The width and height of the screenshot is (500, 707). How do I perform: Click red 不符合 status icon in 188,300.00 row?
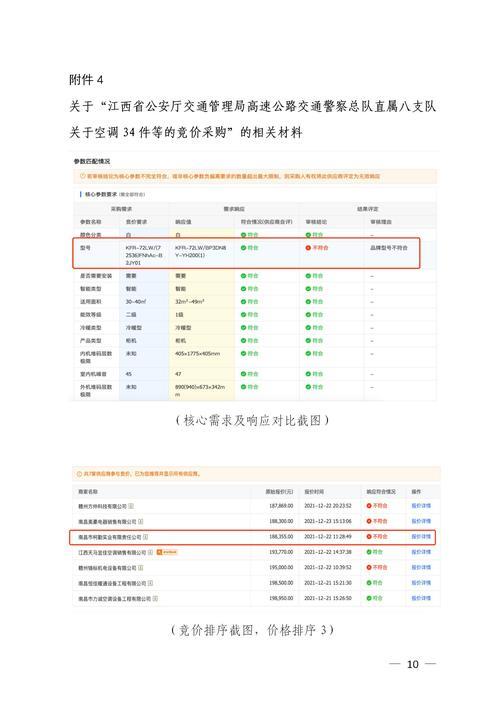tap(369, 521)
